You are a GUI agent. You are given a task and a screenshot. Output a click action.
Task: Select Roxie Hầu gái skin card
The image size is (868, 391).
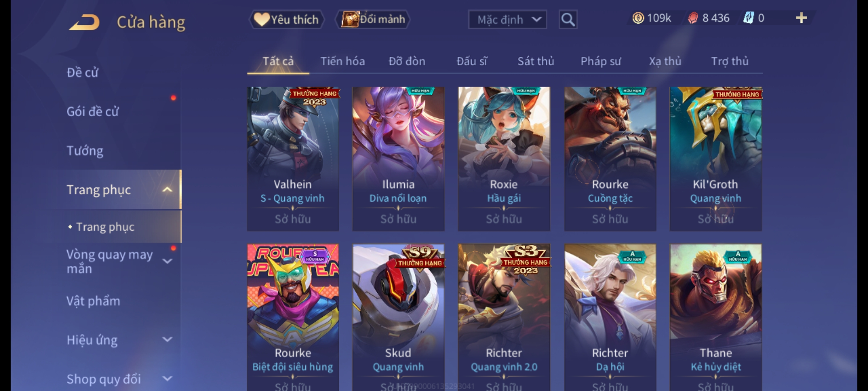coord(504,159)
